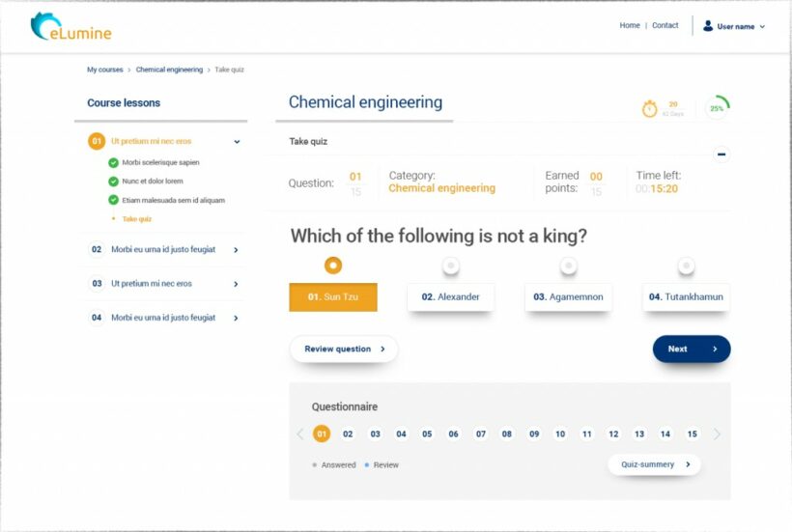The width and height of the screenshot is (792, 532).
Task: Click the orange 01 lesson badge
Action: [x=97, y=141]
